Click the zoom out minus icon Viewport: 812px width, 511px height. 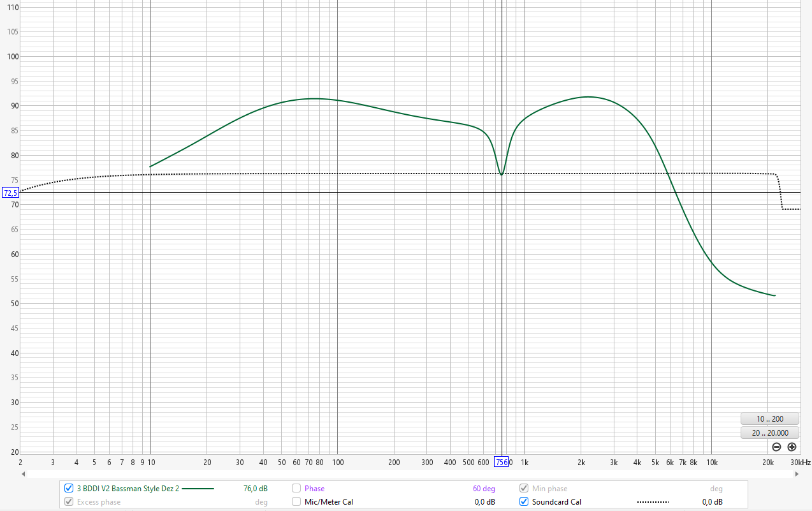point(776,447)
